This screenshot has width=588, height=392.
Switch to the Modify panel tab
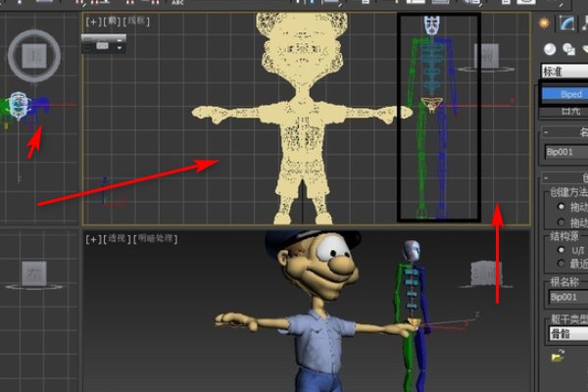click(567, 24)
